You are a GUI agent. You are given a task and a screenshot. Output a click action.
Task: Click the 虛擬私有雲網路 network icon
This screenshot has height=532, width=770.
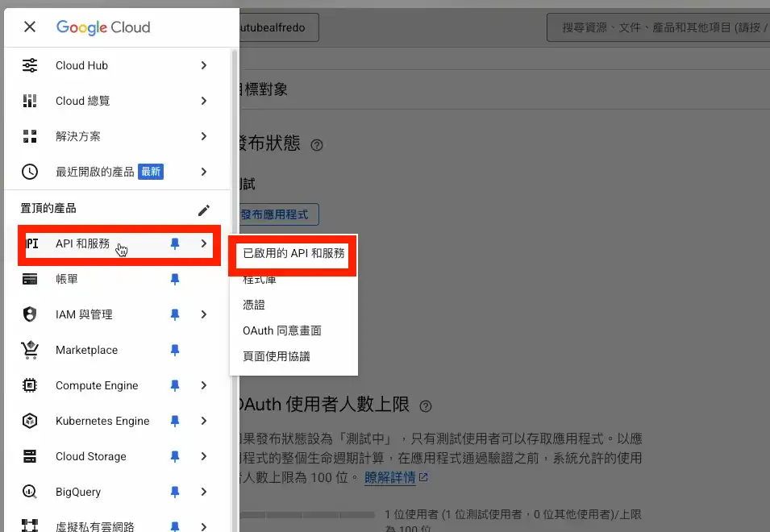tap(30, 526)
